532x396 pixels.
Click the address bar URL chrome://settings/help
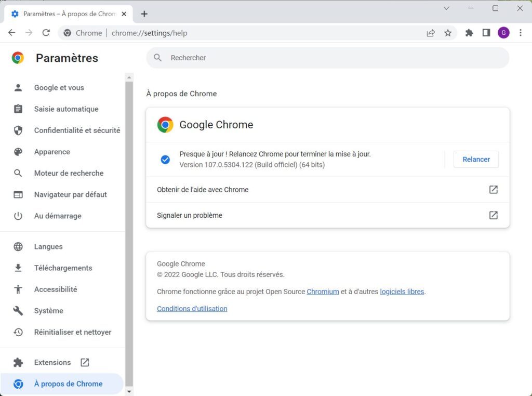[149, 33]
